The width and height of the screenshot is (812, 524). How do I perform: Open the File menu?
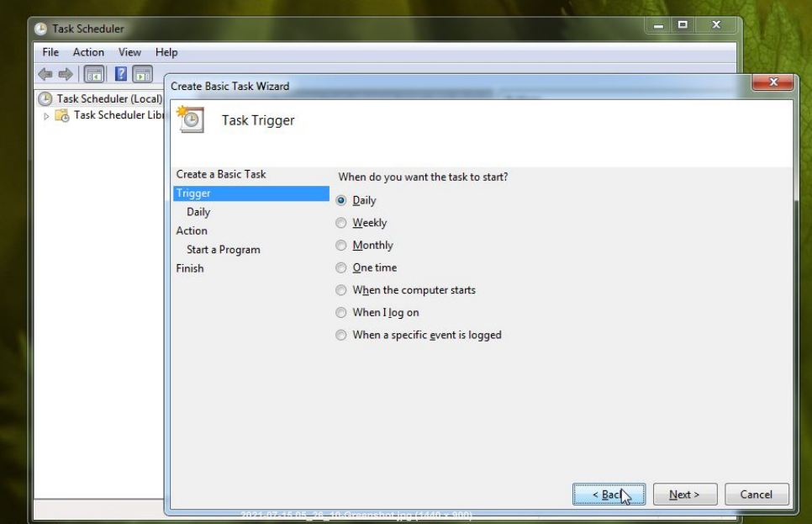[50, 52]
